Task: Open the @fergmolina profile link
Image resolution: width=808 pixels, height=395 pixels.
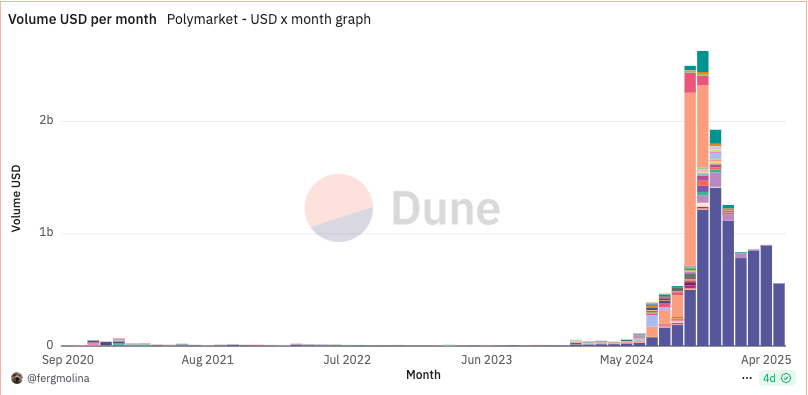Action: tap(58, 379)
